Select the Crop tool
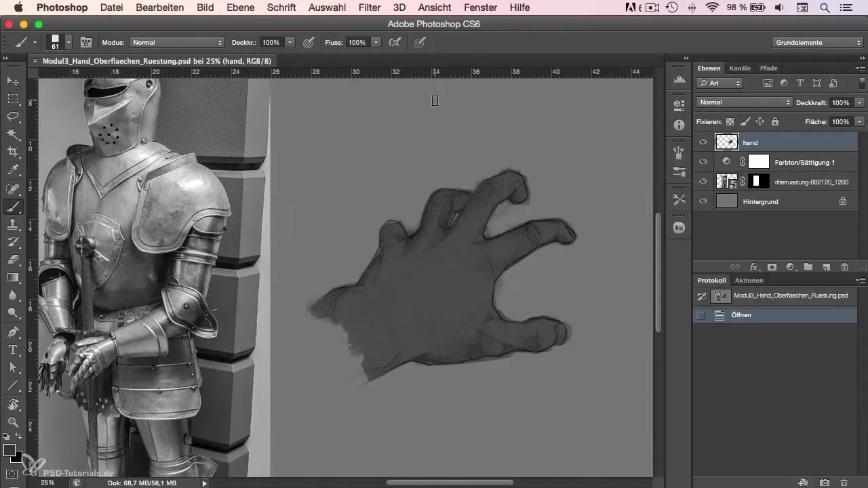This screenshot has height=488, width=868. (x=12, y=152)
